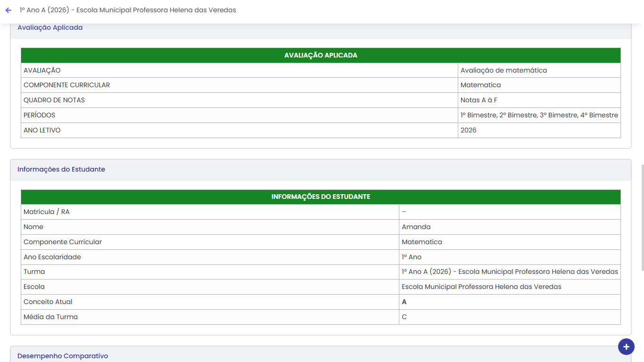Viewport: 644px width, 362px height.
Task: Click the student name 'Amanda'
Action: (x=416, y=227)
